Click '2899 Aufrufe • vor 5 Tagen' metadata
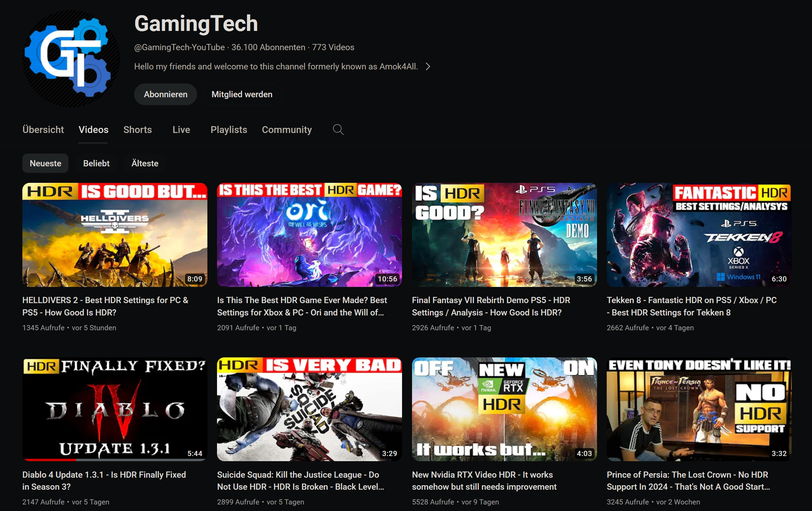 click(261, 502)
